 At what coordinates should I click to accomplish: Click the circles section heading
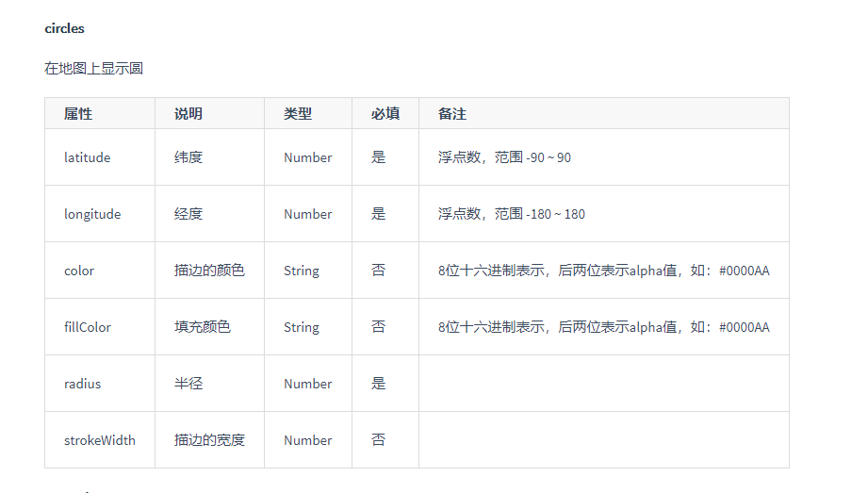pos(64,28)
